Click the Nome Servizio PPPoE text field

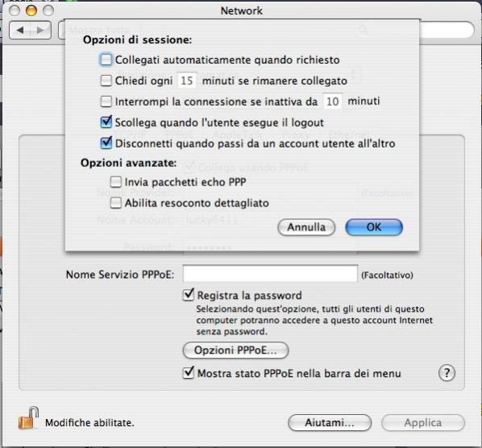click(270, 273)
